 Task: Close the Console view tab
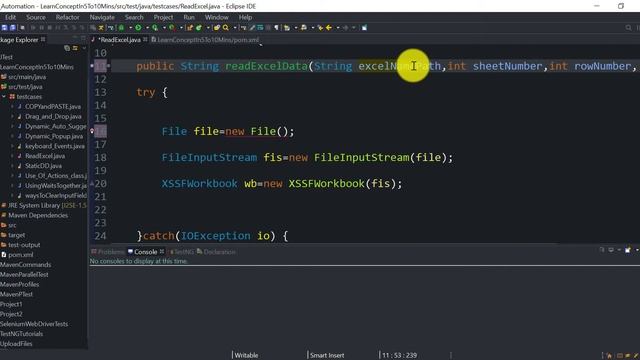pos(162,251)
